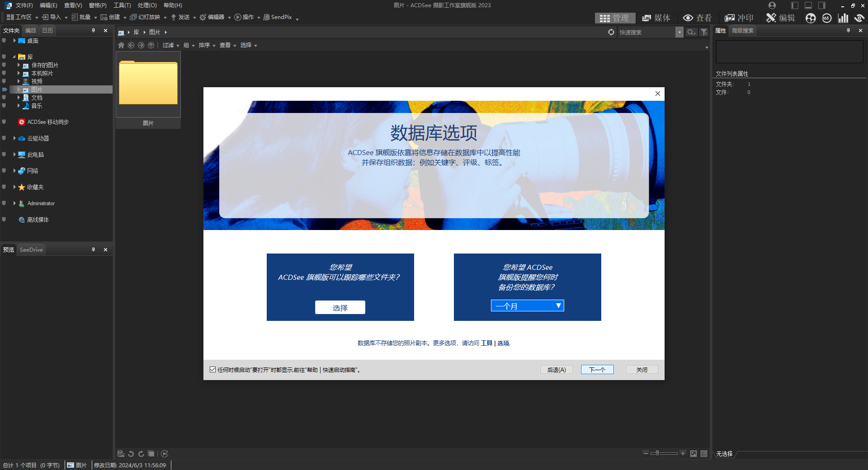Expand the 桌面 tree node
The height and width of the screenshot is (470, 868).
(x=14, y=41)
